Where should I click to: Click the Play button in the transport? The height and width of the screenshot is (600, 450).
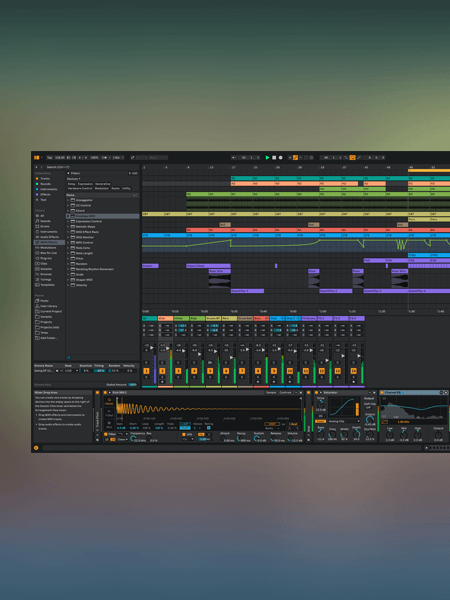(267, 157)
